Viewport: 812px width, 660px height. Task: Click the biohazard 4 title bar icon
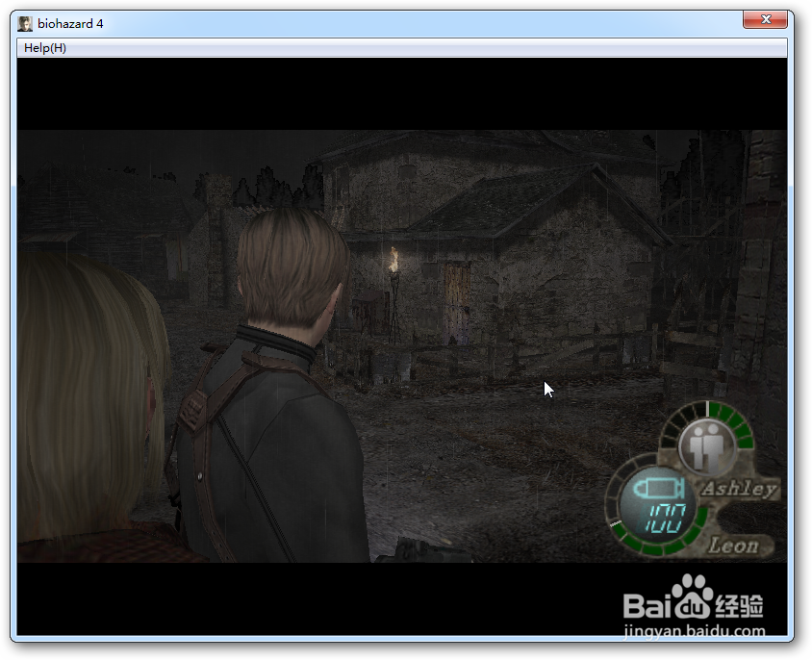[25, 24]
